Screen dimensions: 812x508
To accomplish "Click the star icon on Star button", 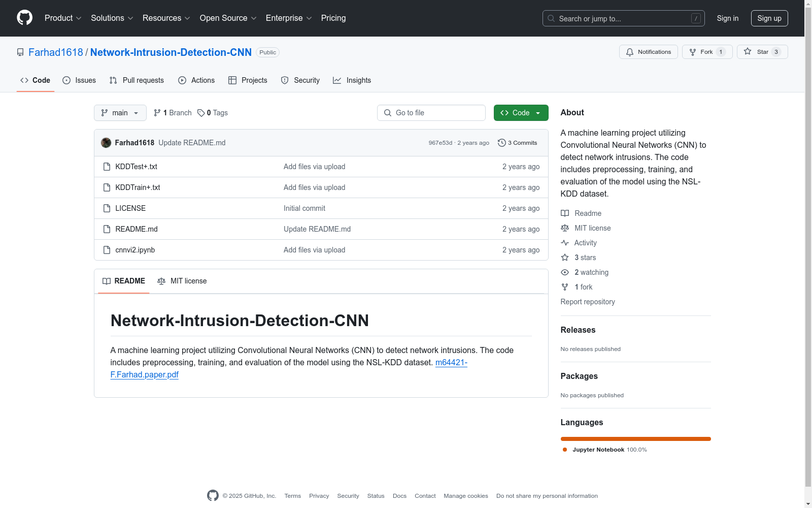I will [x=748, y=51].
